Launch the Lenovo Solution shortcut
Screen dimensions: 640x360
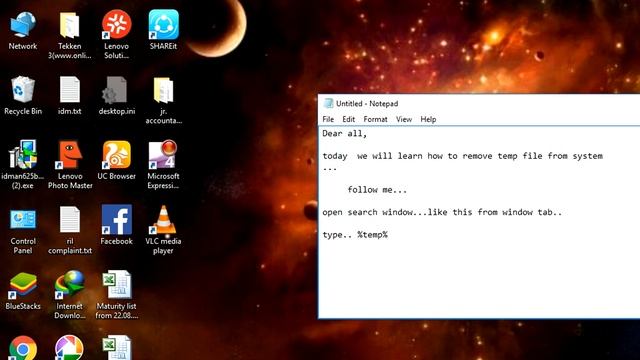click(x=117, y=35)
